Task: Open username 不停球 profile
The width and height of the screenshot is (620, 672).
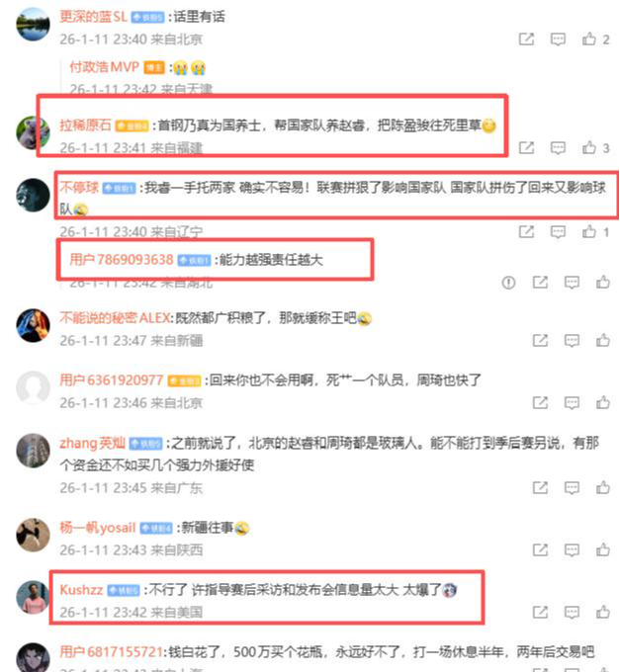Action: point(79,188)
